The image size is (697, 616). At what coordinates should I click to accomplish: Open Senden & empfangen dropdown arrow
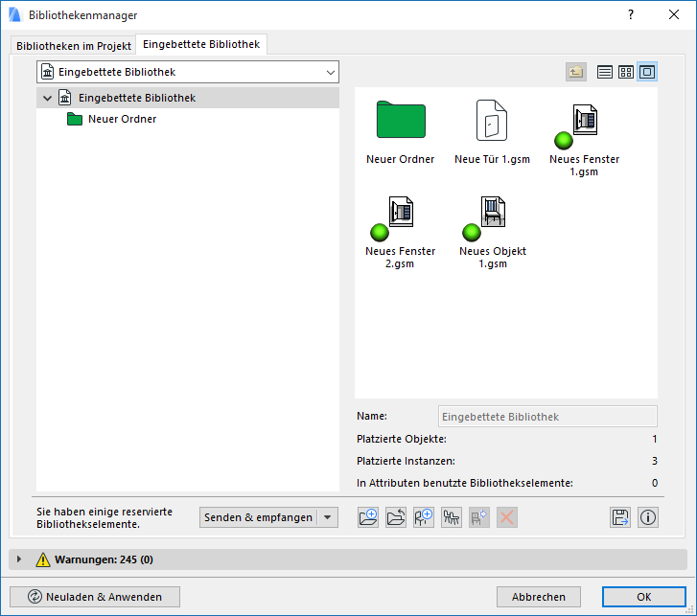click(x=328, y=517)
